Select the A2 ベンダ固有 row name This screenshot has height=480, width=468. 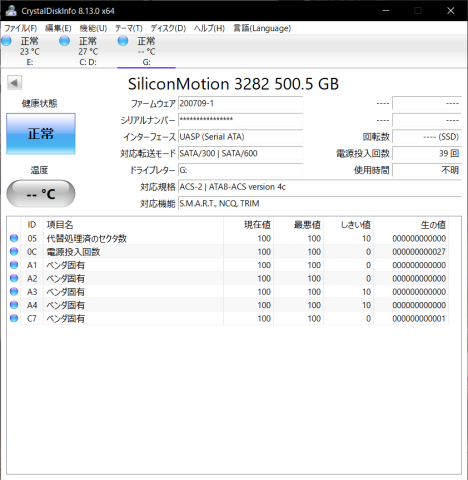coord(65,279)
